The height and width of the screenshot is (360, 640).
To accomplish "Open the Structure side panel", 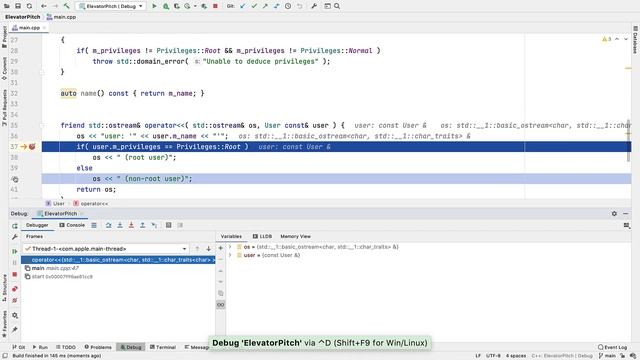I will (4, 289).
